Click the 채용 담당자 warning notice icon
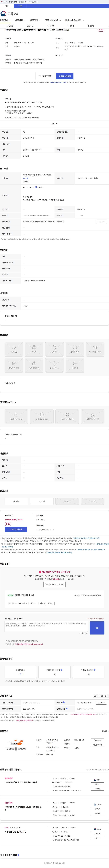109x868 pixels. pos(40,572)
